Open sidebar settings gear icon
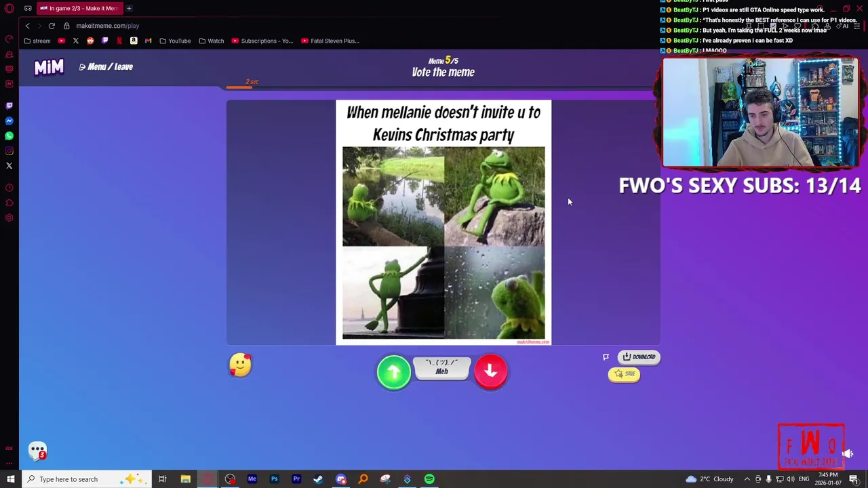Image resolution: width=868 pixels, height=488 pixels. coord(9,218)
